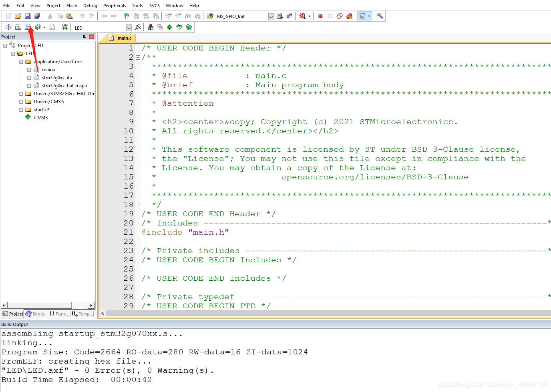Select stm32g0xx_hal_msp.c in the project tree
Screen dimensions: 551x392
tap(65, 86)
